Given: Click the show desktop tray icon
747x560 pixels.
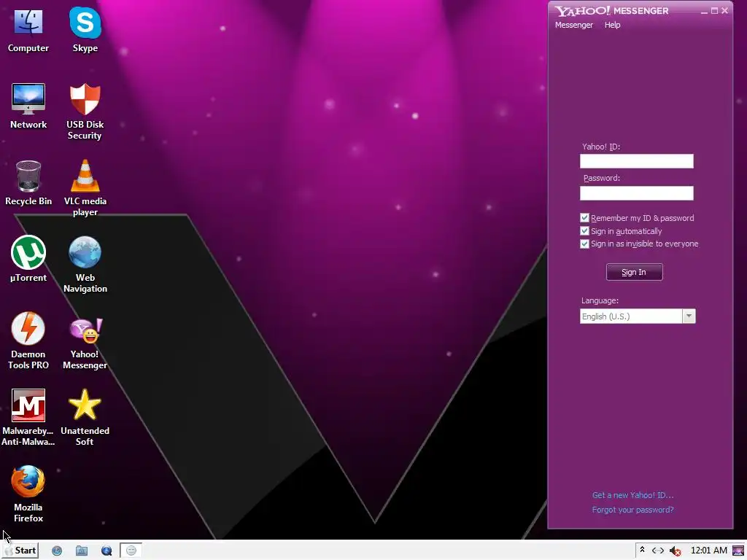Looking at the screenshot, I should (738, 551).
